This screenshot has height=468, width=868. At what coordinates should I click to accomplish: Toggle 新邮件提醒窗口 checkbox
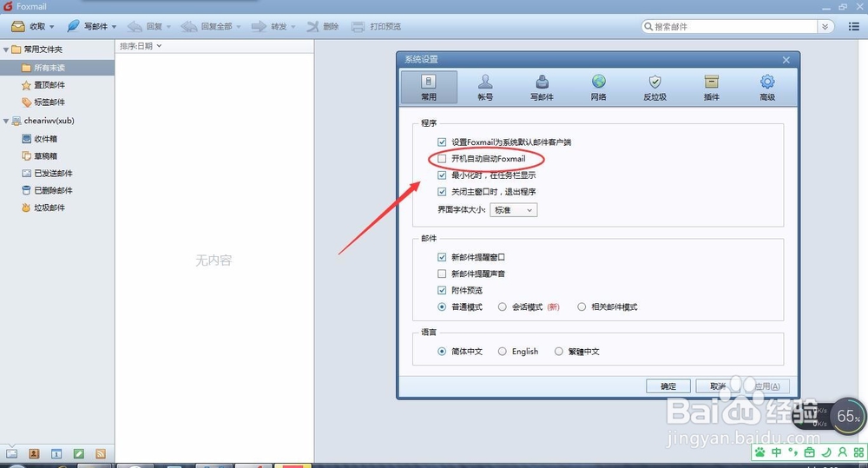pos(442,257)
